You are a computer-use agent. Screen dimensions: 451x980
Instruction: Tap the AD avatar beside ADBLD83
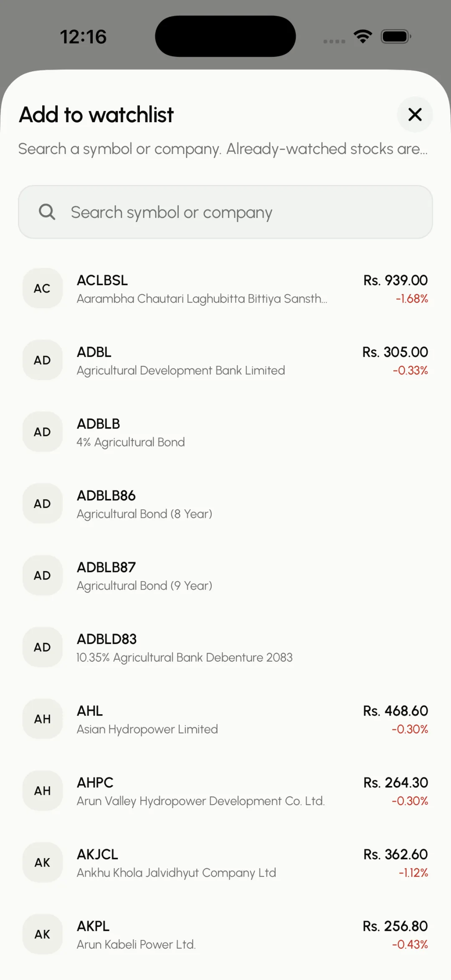tap(43, 647)
